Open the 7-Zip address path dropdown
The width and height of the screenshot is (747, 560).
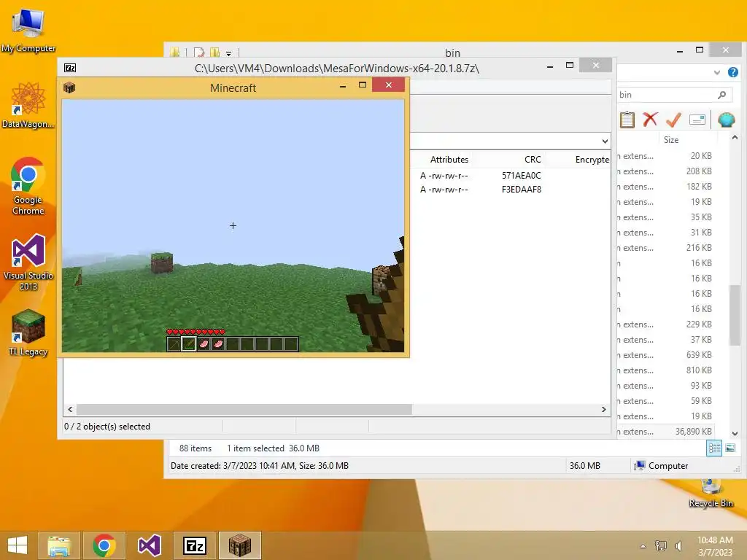(605, 141)
